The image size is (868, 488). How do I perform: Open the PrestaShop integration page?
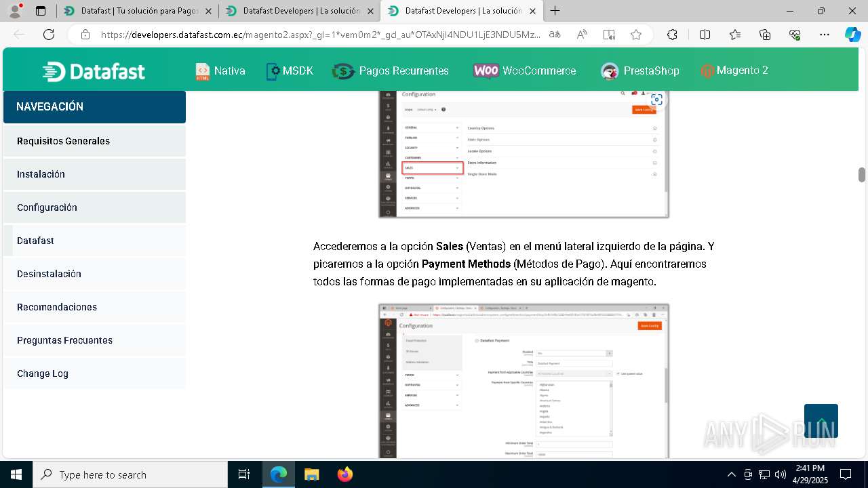click(x=640, y=70)
